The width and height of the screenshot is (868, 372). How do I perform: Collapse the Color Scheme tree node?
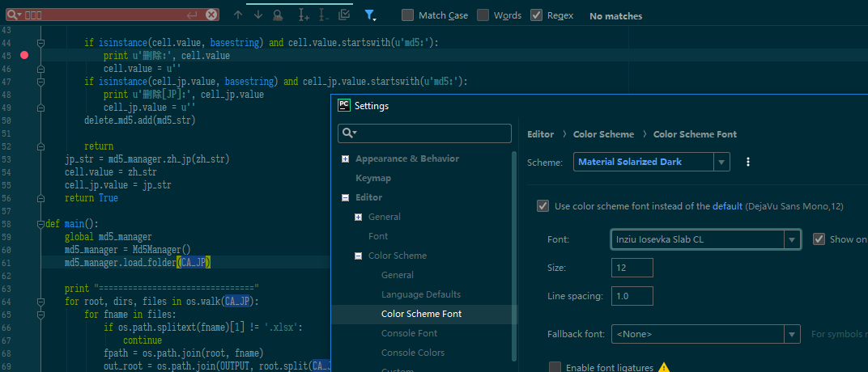coord(358,256)
